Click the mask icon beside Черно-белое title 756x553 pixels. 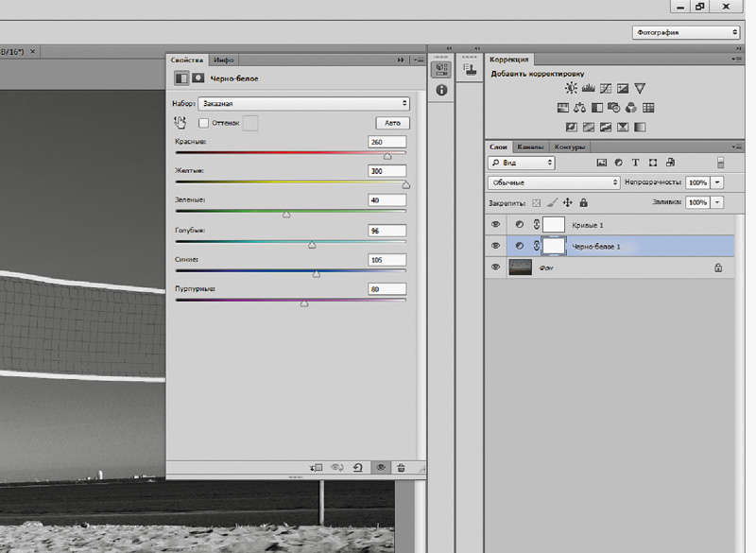(198, 78)
